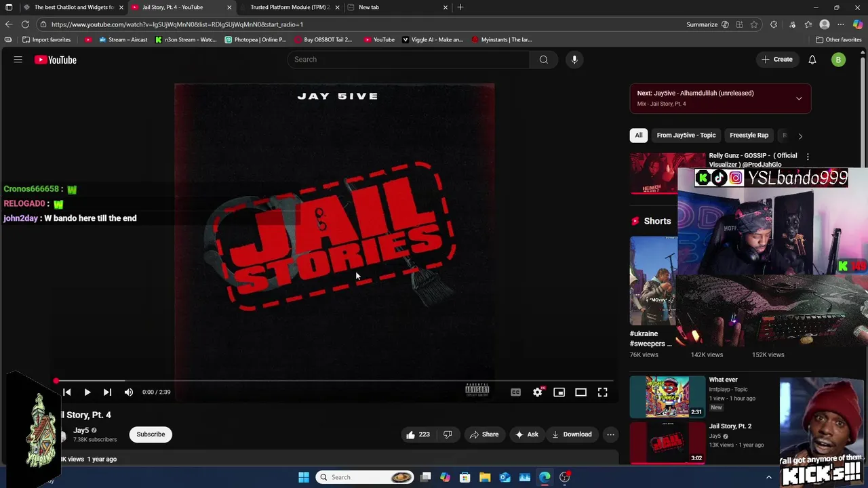Switch the player to miniplayer mode

(559, 392)
